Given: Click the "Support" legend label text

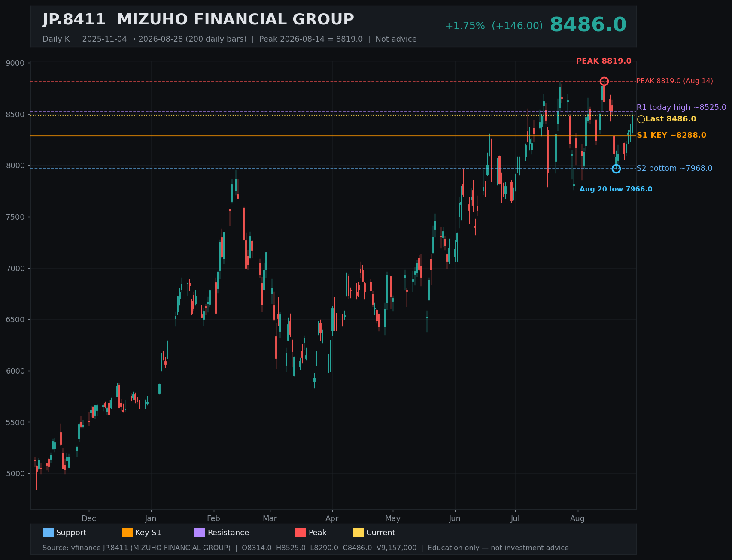Looking at the screenshot, I should pyautogui.click(x=71, y=533).
